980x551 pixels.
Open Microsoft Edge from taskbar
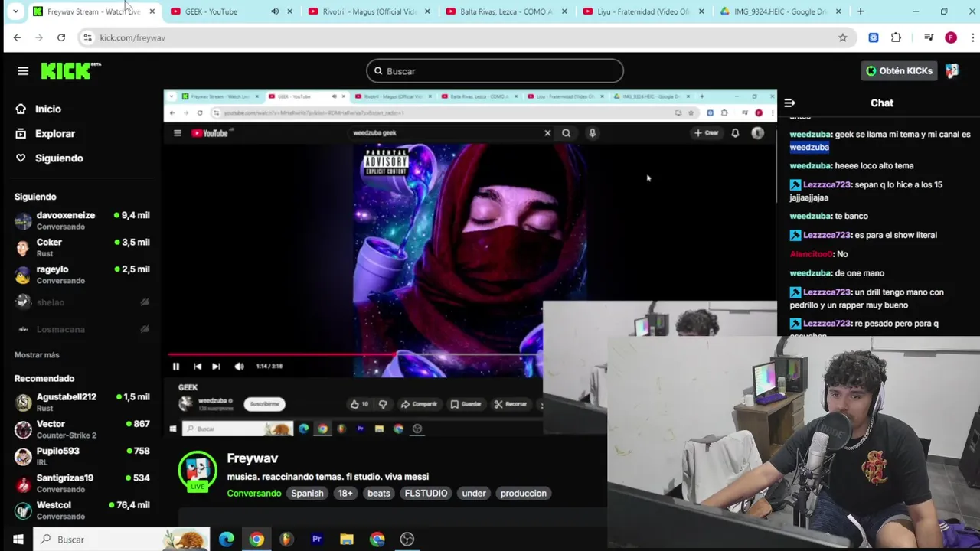coord(227,540)
